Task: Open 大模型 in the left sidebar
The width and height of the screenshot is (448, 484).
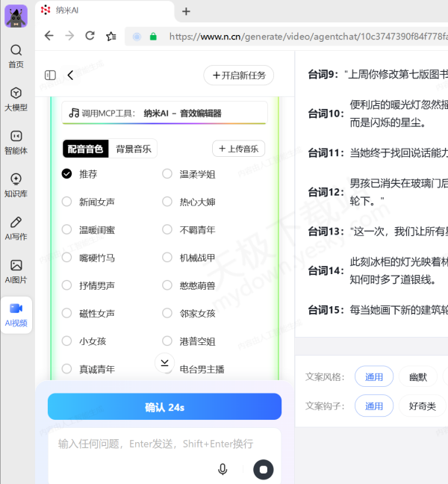Action: pyautogui.click(x=16, y=93)
